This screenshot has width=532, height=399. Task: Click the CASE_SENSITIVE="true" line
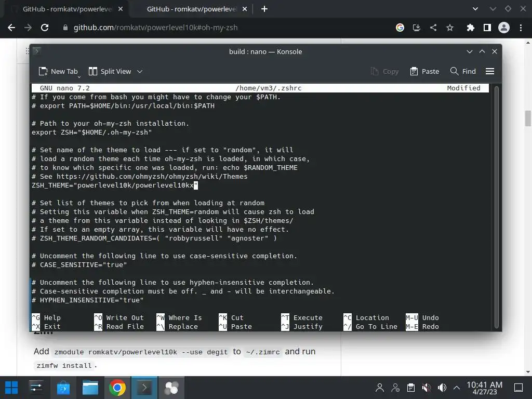pos(79,264)
